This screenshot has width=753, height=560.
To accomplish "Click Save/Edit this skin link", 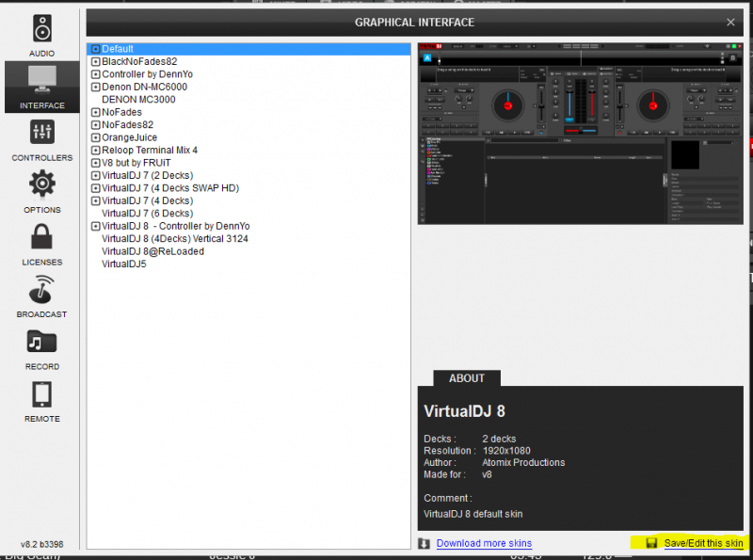I will coord(703,543).
